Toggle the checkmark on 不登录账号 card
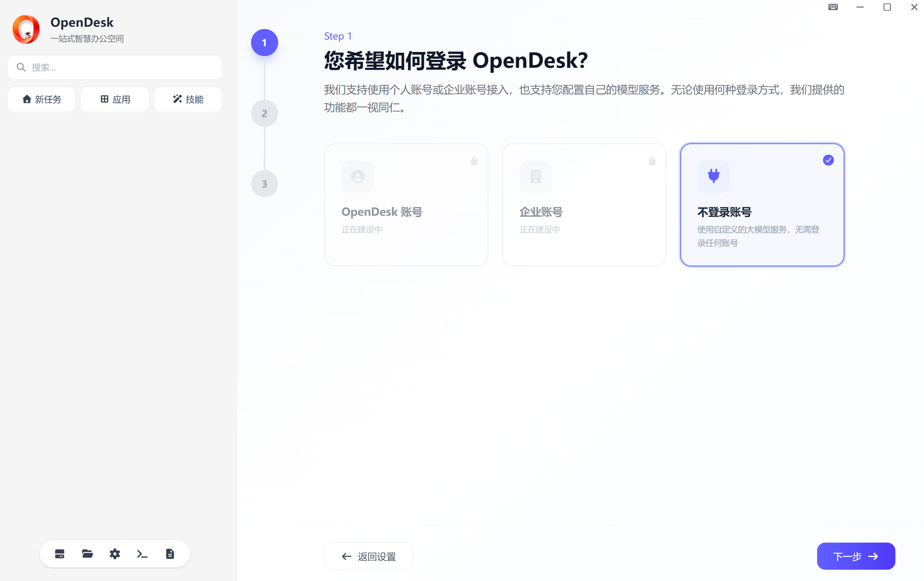This screenshot has height=581, width=924. tap(828, 160)
